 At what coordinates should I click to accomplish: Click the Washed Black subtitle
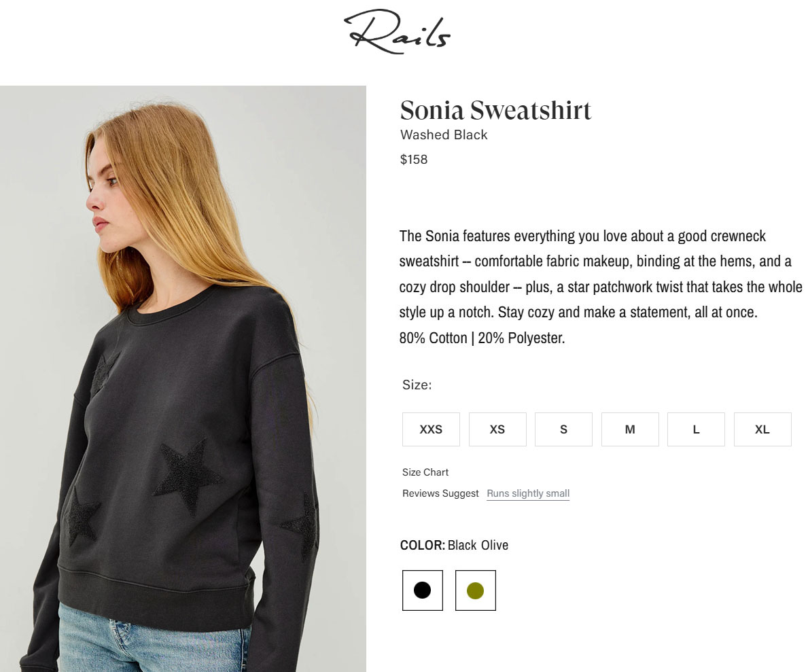444,135
